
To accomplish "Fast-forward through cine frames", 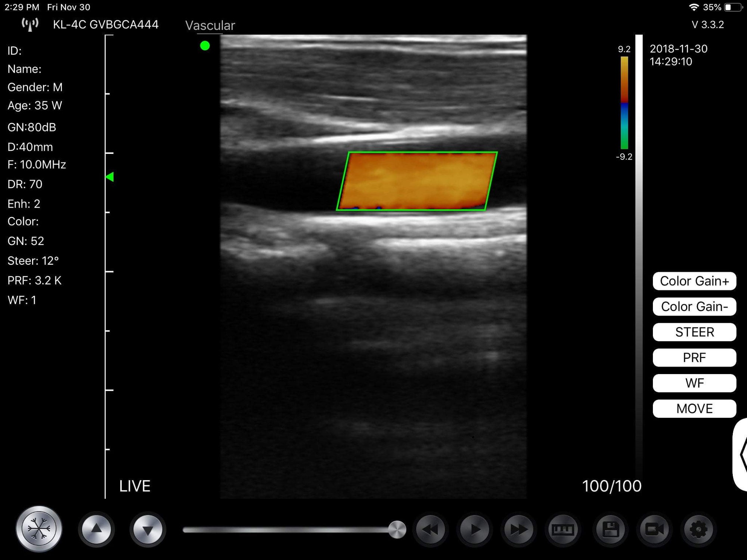I will pyautogui.click(x=519, y=528).
